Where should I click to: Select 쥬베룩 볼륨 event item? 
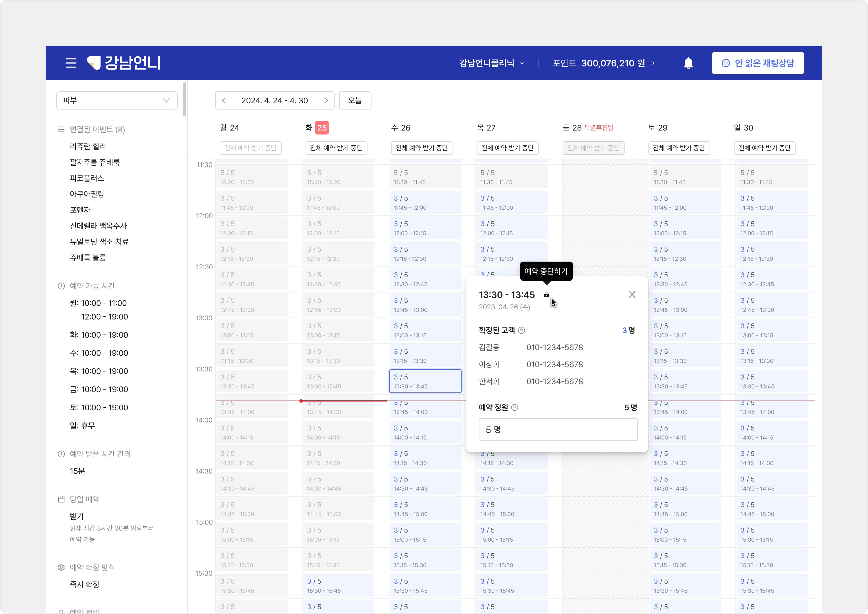click(88, 257)
